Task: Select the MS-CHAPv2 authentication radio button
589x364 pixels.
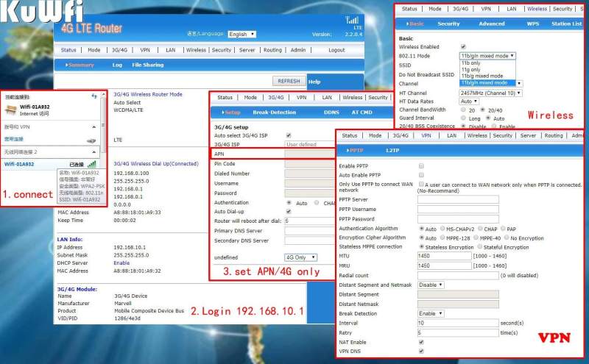Action: (442, 229)
